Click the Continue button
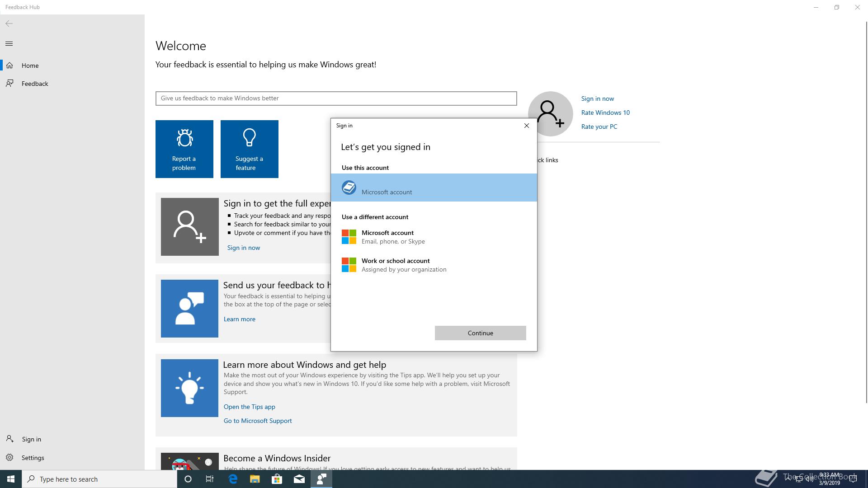 point(480,333)
